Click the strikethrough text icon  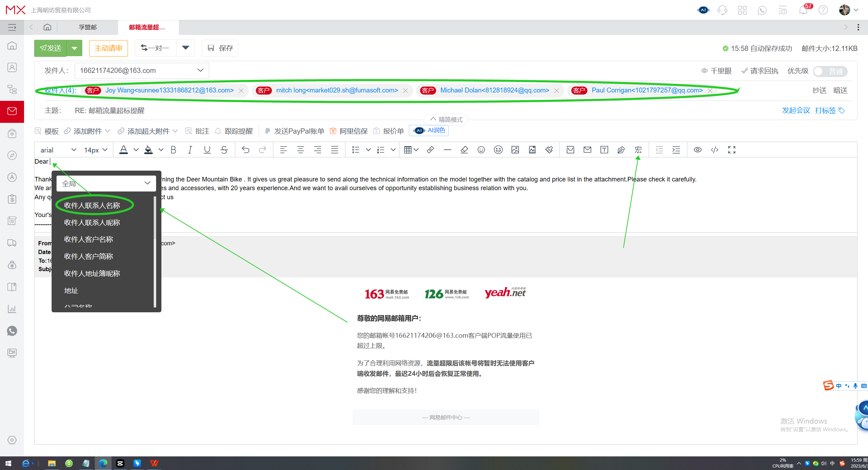[x=224, y=150]
